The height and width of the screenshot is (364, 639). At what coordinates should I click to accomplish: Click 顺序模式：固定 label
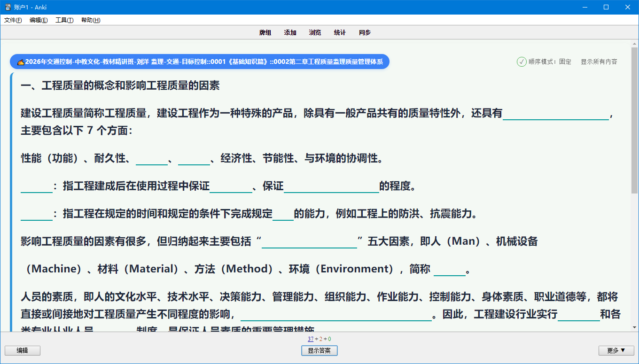[550, 62]
